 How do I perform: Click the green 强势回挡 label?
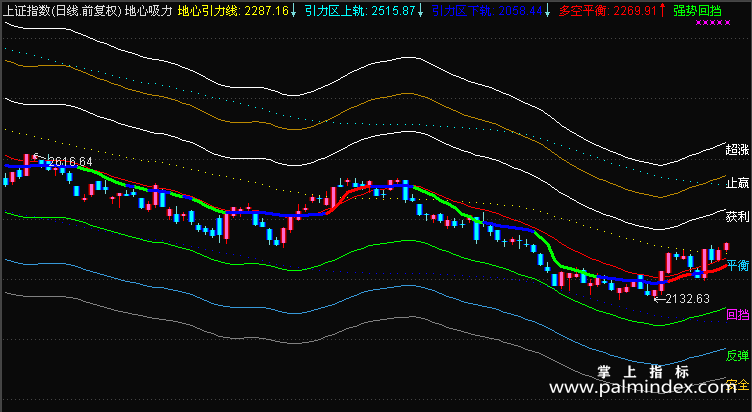click(697, 11)
